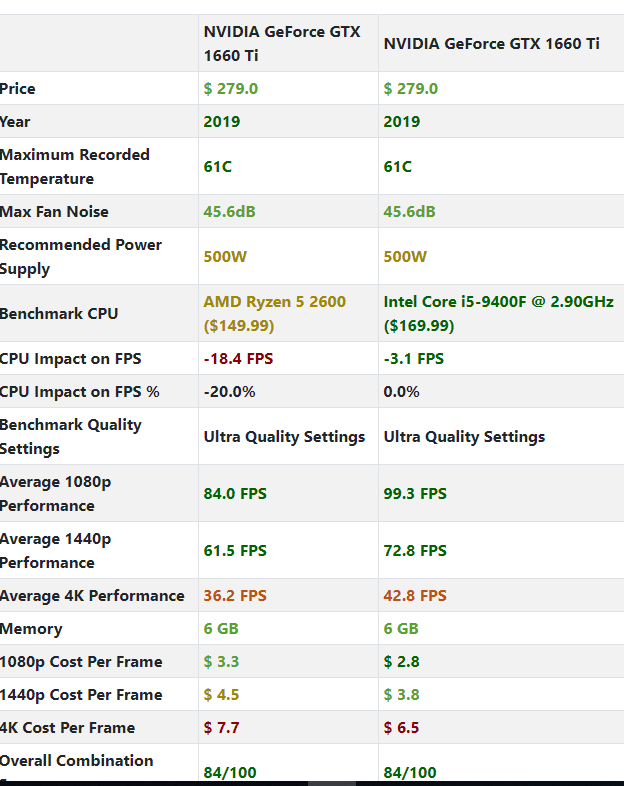Click 'CPU Impact on FPS' label without percent sign
The height and width of the screenshot is (786, 624).
(x=71, y=359)
